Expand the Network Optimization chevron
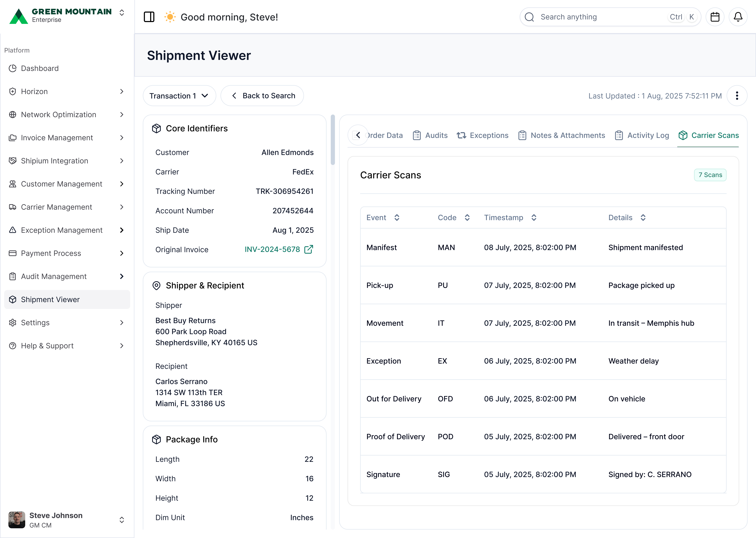 (122, 115)
